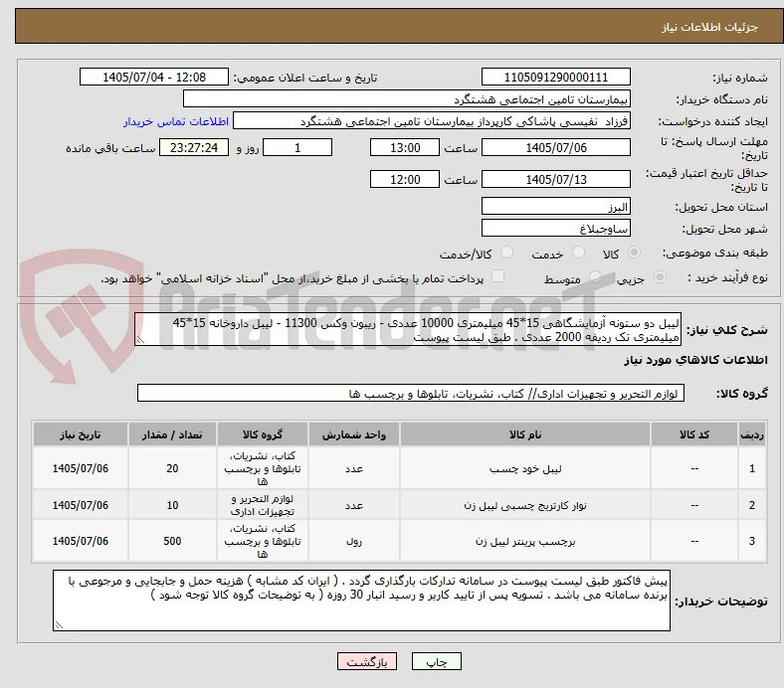Click item name لیبل خود چسب

525,468
